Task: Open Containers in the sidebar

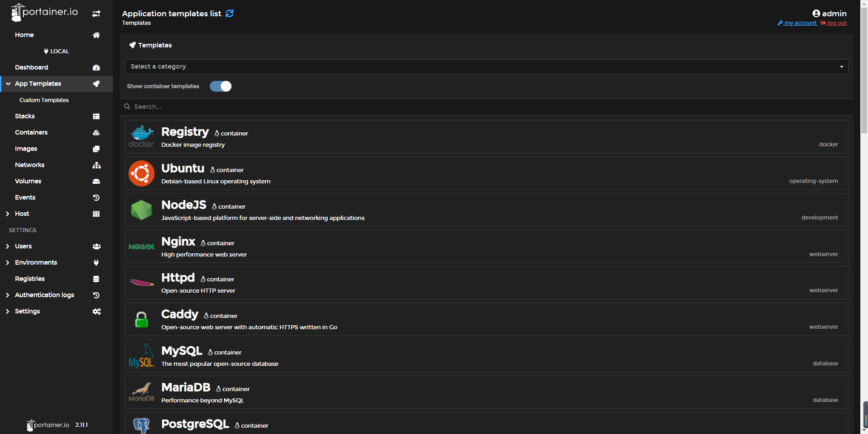Action: [31, 132]
